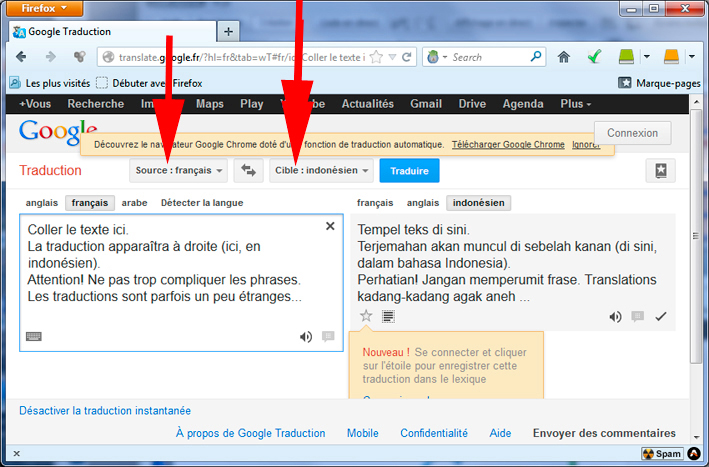Click the Spam status bar button
This screenshot has width=709, height=467.
662,453
